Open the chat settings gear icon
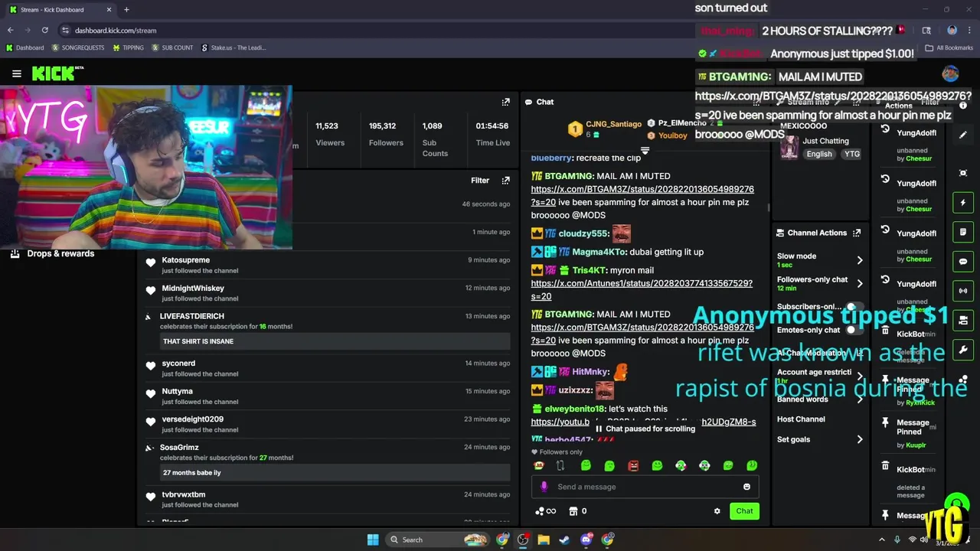Screen dimensions: 980x551 pyautogui.click(x=717, y=511)
